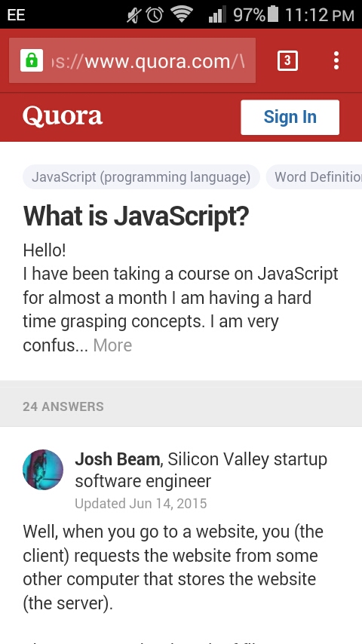Tap the Wi-Fi status bar icon
This screenshot has height=644, width=362.
tap(182, 14)
